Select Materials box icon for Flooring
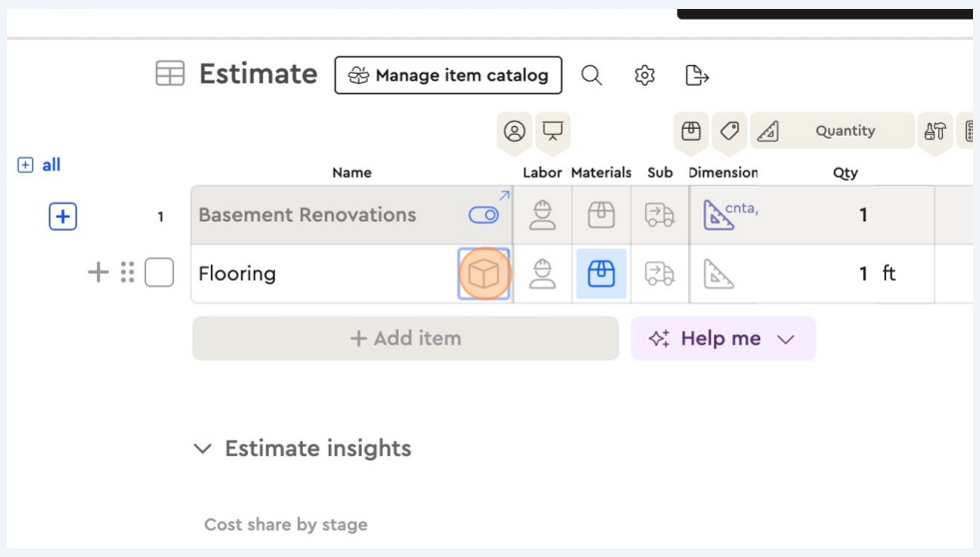Viewport: 980px width, 557px height. pyautogui.click(x=601, y=274)
